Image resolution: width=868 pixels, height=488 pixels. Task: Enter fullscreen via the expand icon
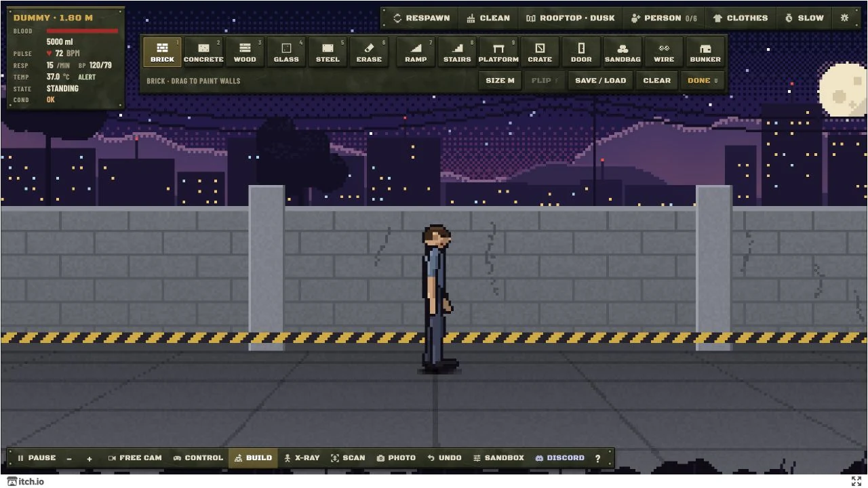tap(856, 481)
